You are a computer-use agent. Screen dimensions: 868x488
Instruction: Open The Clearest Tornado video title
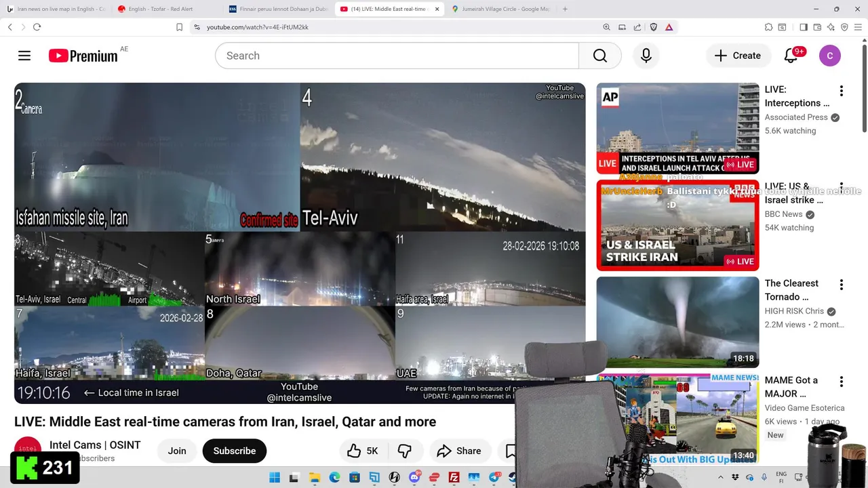pos(791,290)
